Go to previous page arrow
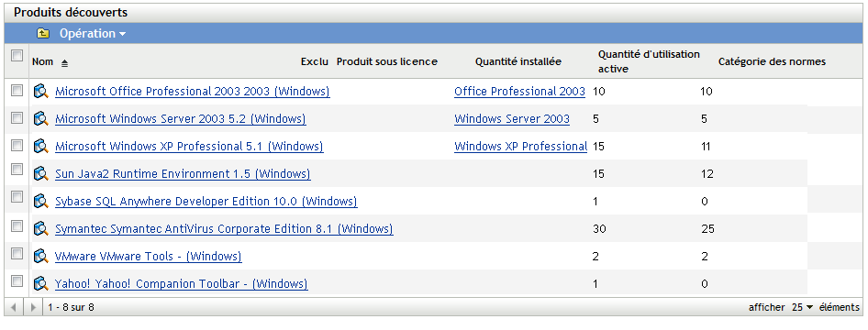Image resolution: width=868 pixels, height=330 pixels. point(14,307)
